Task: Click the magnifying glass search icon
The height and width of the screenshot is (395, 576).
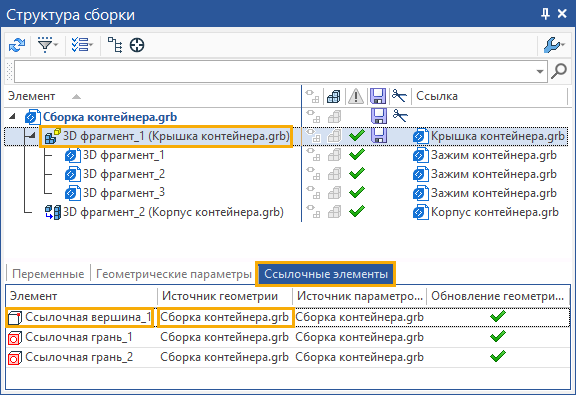Action: coord(559,71)
